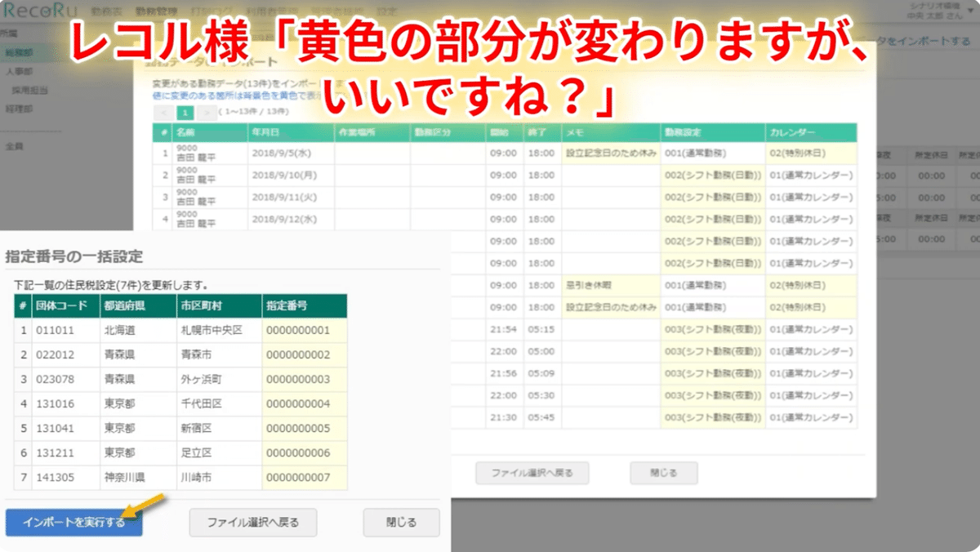Click 指定番号 cell 0000000005

(x=305, y=429)
